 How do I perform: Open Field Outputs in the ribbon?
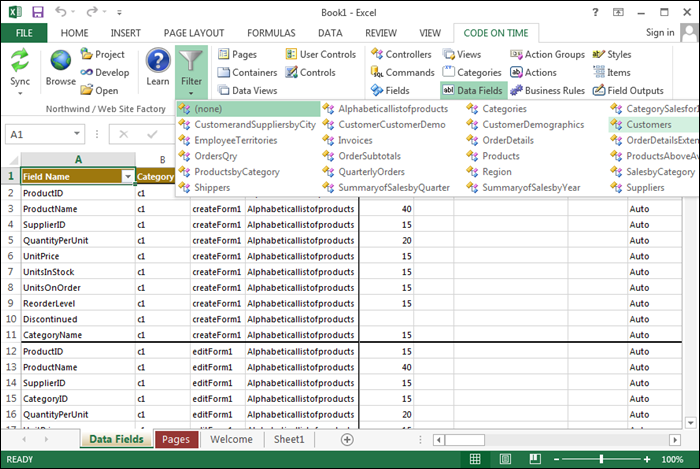point(634,90)
